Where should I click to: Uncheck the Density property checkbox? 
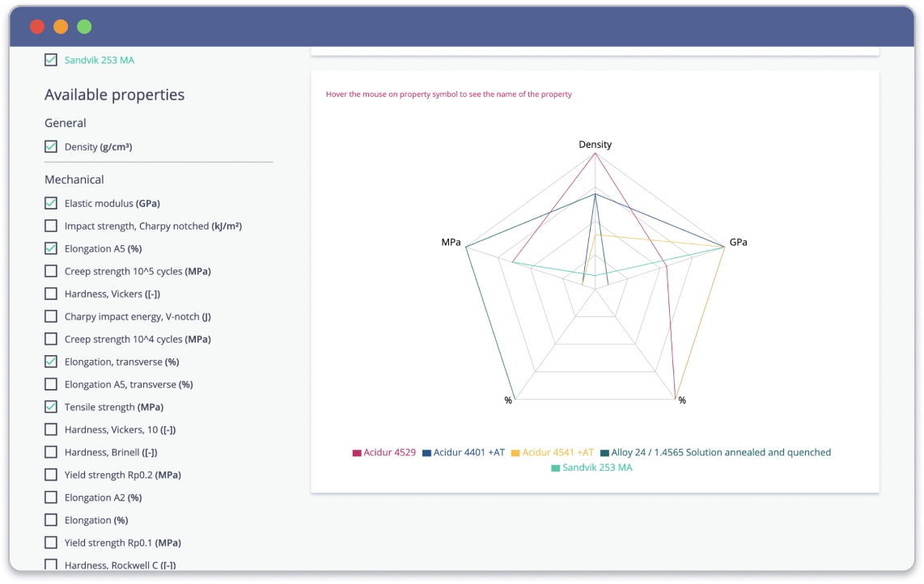pos(50,146)
